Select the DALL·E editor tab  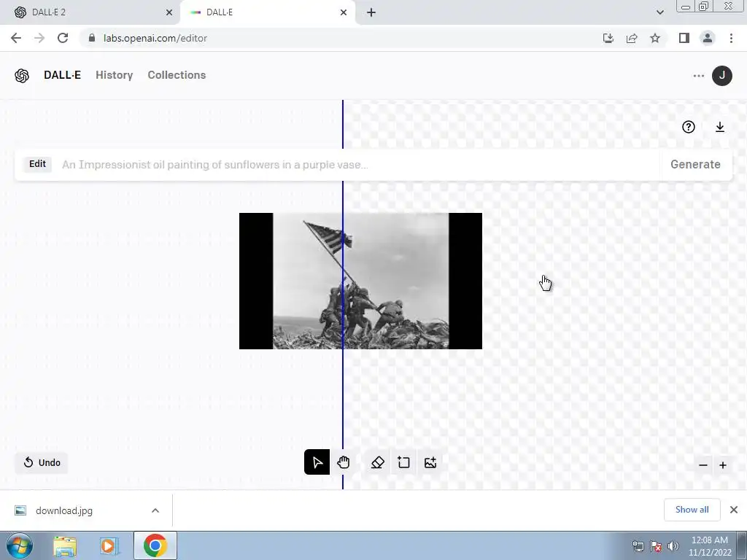tap(267, 12)
